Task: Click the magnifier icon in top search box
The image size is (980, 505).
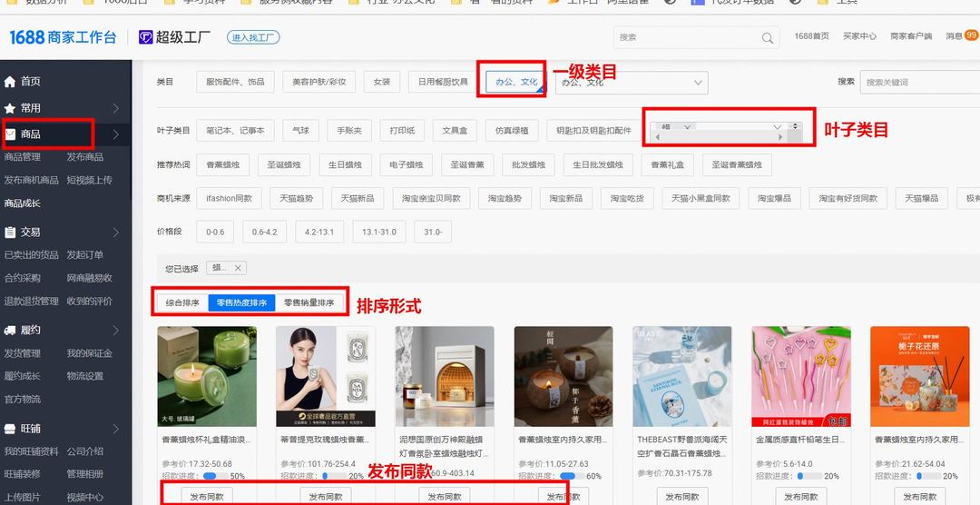Action: 768,38
